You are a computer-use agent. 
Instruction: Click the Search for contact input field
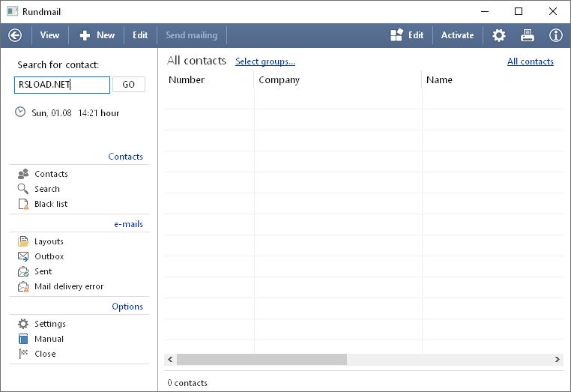pos(62,85)
